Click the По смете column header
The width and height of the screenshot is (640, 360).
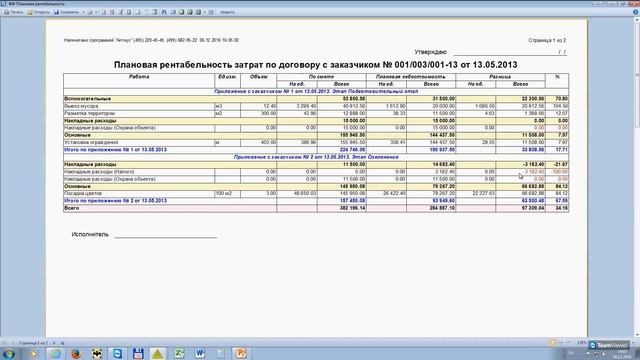pos(321,77)
